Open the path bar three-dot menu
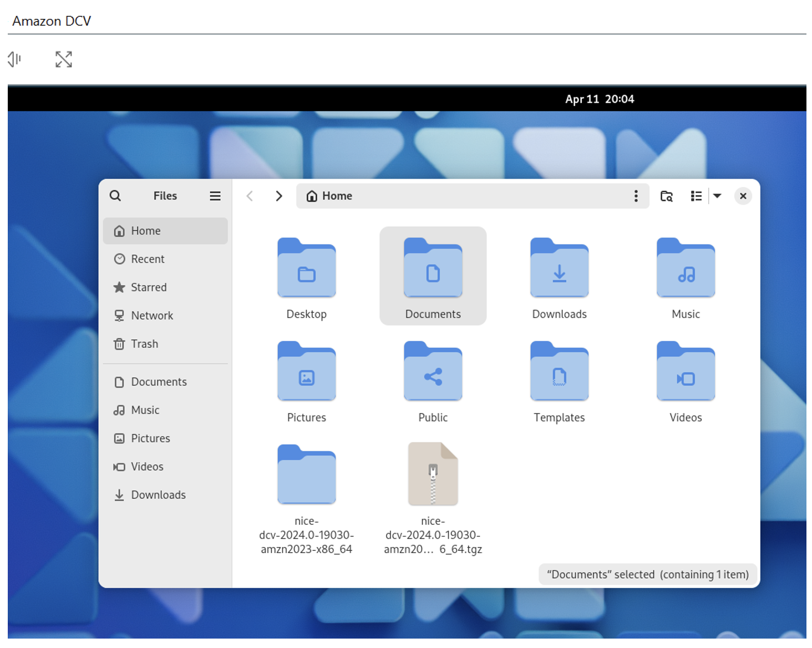 coord(636,196)
